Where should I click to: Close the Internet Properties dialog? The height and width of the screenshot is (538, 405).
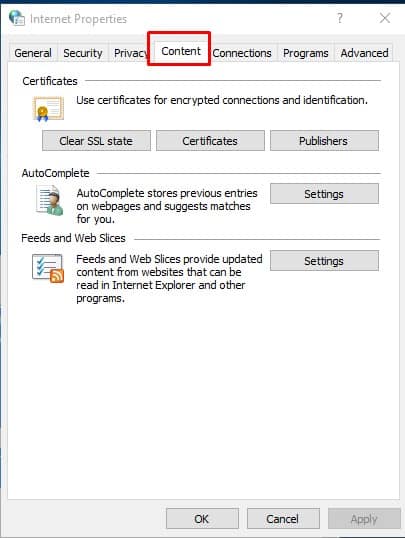[385, 18]
